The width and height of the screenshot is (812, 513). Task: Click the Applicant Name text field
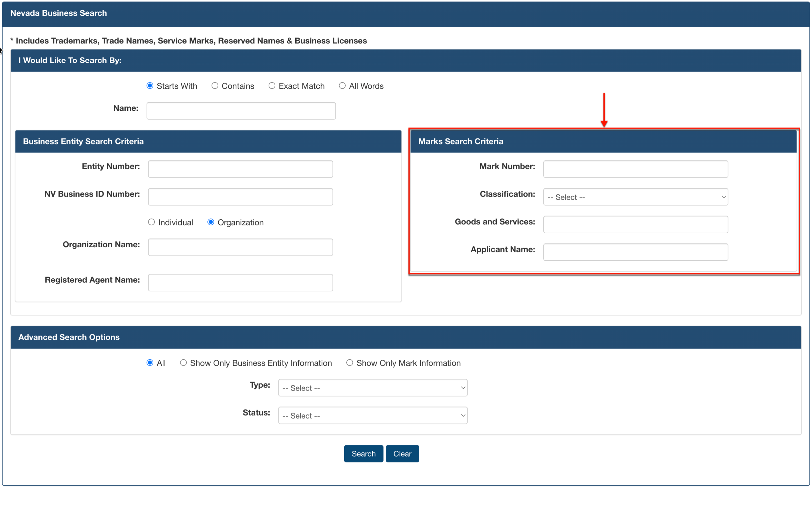pyautogui.click(x=636, y=252)
